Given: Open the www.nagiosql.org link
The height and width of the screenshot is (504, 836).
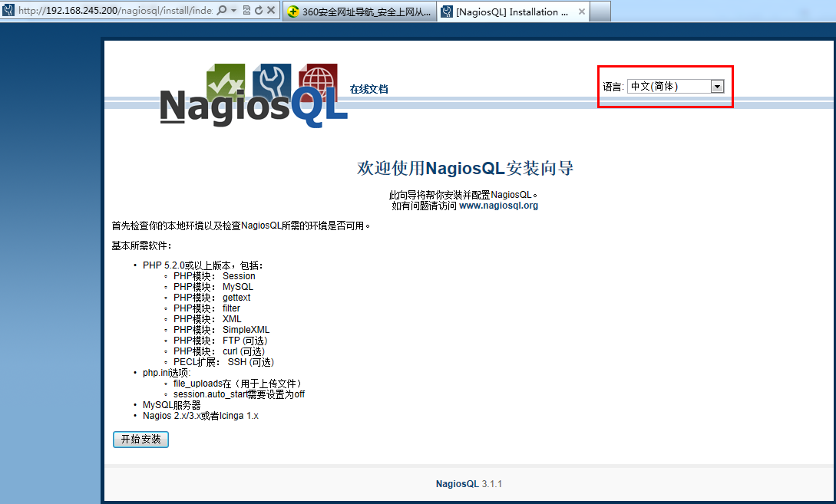Looking at the screenshot, I should (498, 206).
